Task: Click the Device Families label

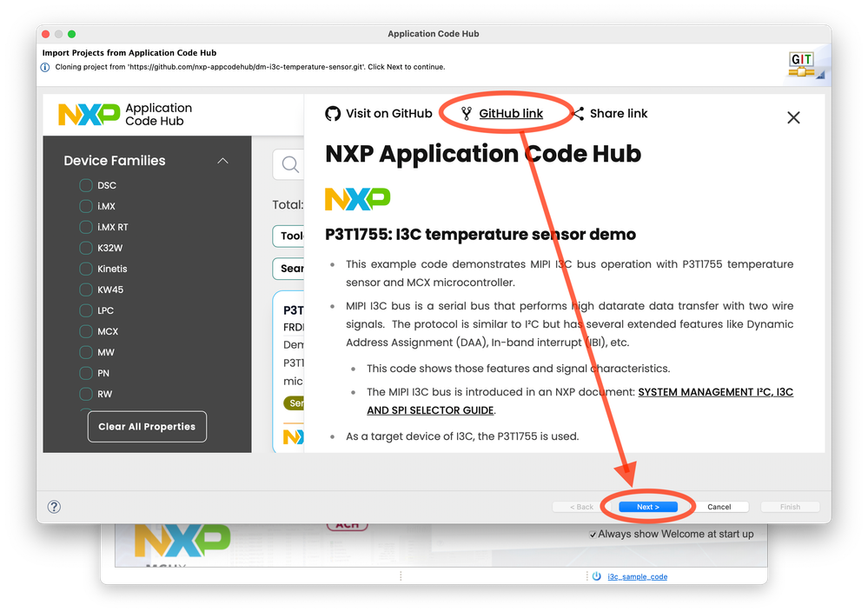Action: coord(115,161)
